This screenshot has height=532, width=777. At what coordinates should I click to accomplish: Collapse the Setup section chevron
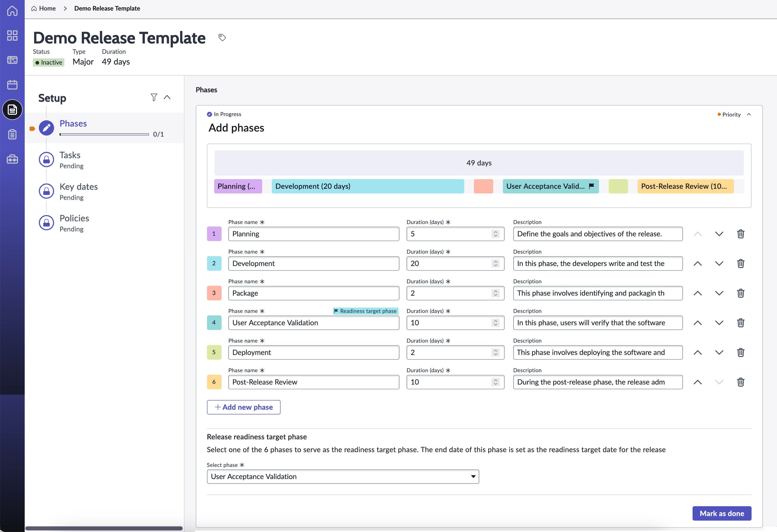pyautogui.click(x=167, y=97)
